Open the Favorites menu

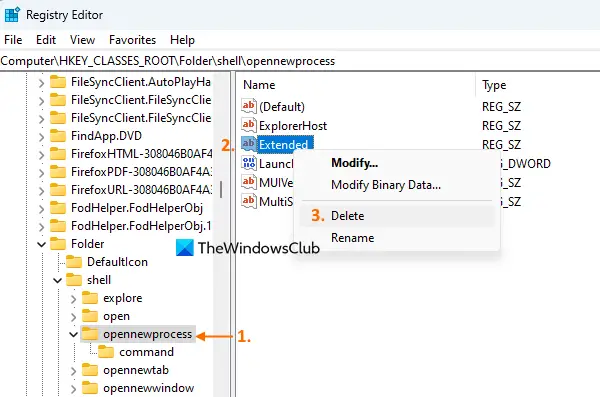coord(132,40)
